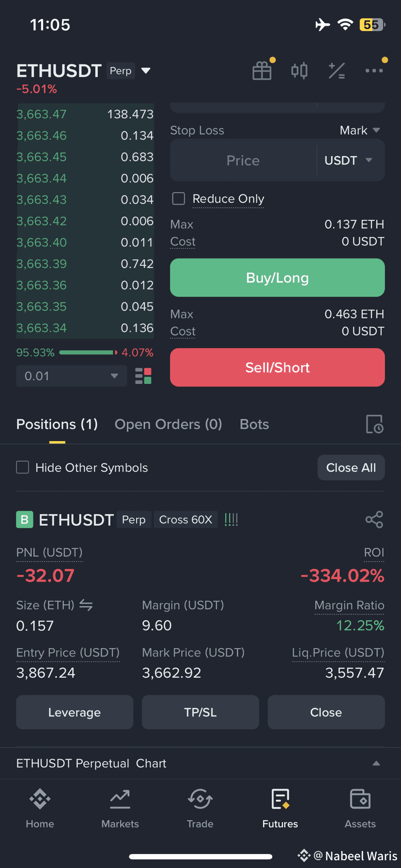Viewport: 401px width, 868px height.
Task: Switch to the Bots tab
Action: point(254,425)
